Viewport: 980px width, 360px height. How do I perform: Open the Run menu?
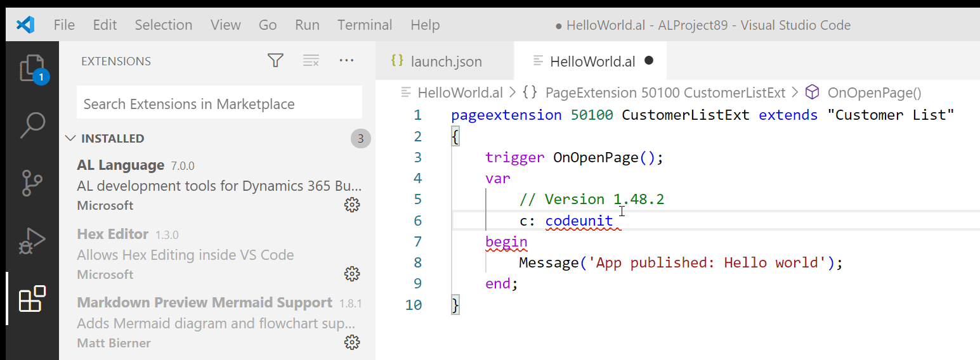(307, 25)
